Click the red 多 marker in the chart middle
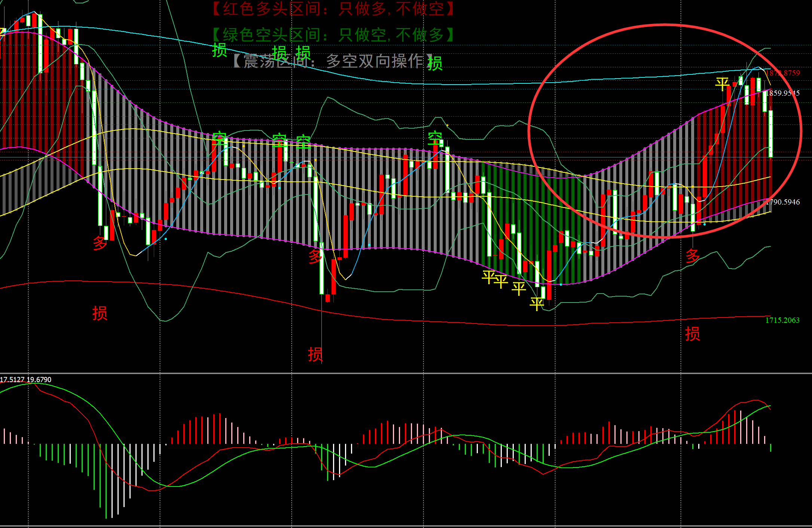The height and width of the screenshot is (528, 812). point(315,256)
